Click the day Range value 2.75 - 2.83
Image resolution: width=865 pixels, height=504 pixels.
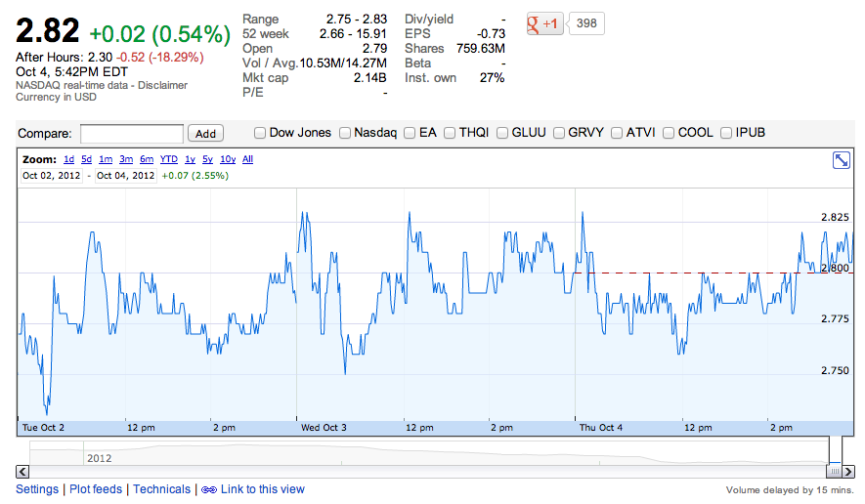357,20
